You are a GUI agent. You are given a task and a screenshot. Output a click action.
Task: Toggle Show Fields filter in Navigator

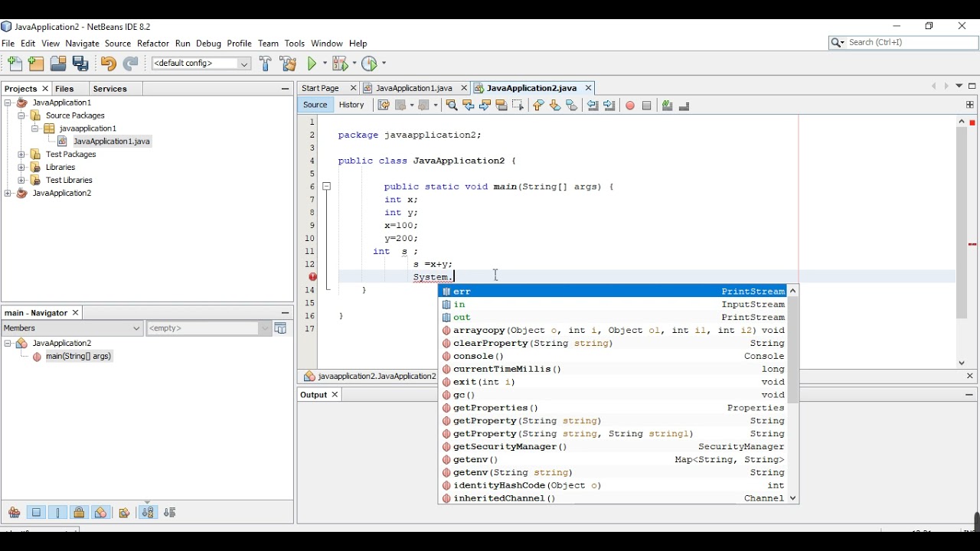pos(37,513)
